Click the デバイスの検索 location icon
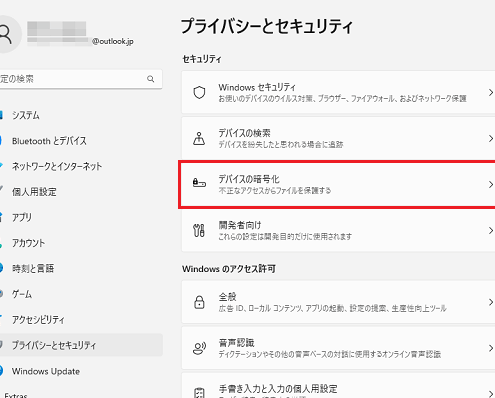 199,138
